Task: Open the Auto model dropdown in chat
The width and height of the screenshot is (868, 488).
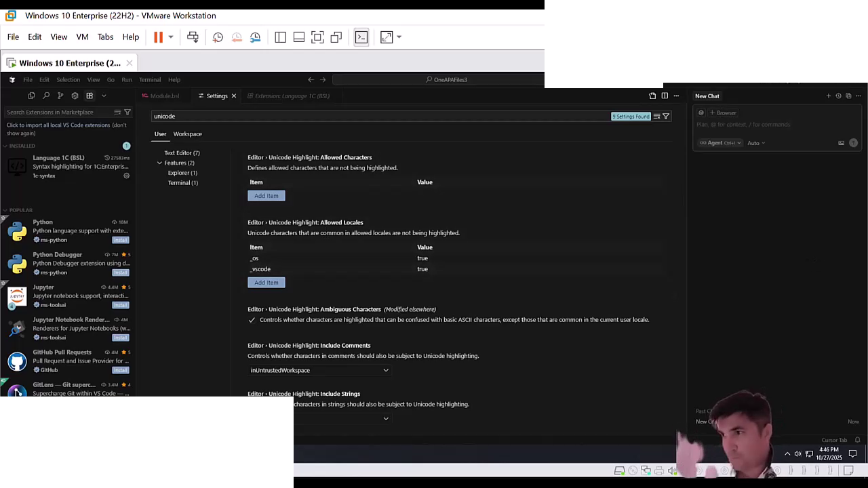Action: 756,143
